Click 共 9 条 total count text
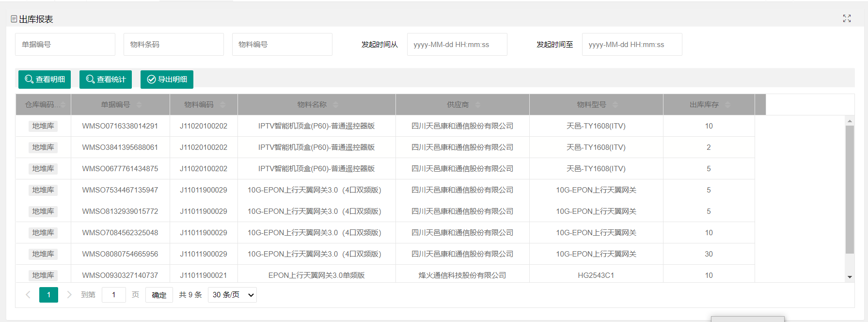The width and height of the screenshot is (868, 322). pos(190,295)
